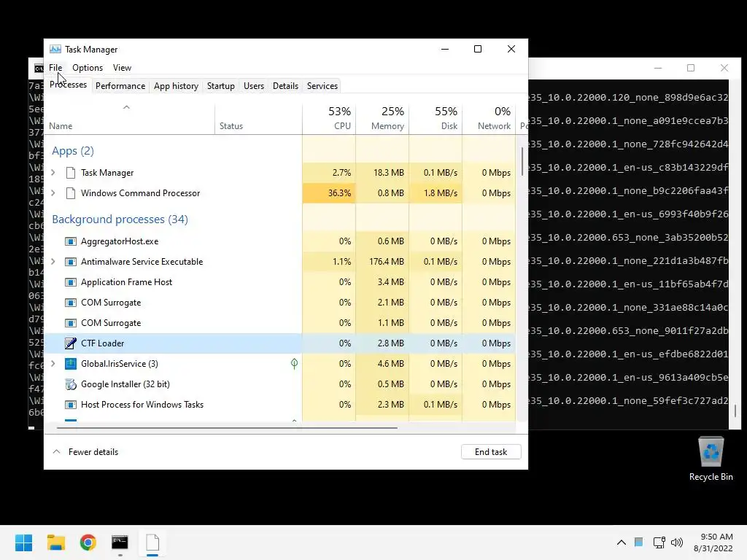
Task: Open the Windows Start menu
Action: pos(23,542)
